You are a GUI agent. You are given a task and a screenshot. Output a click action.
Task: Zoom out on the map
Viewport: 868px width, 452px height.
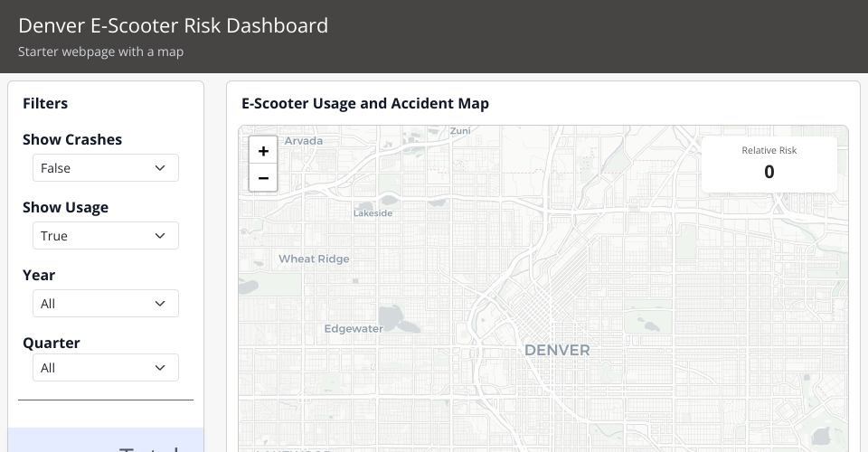click(263, 178)
